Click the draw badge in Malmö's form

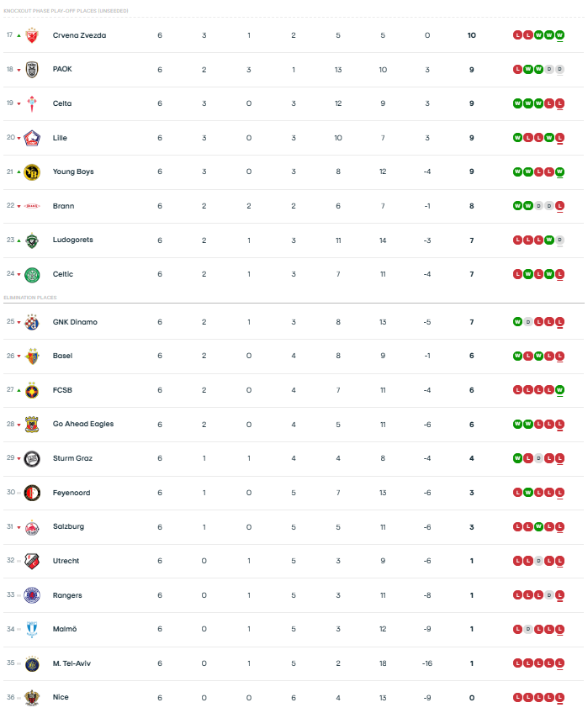pos(528,629)
